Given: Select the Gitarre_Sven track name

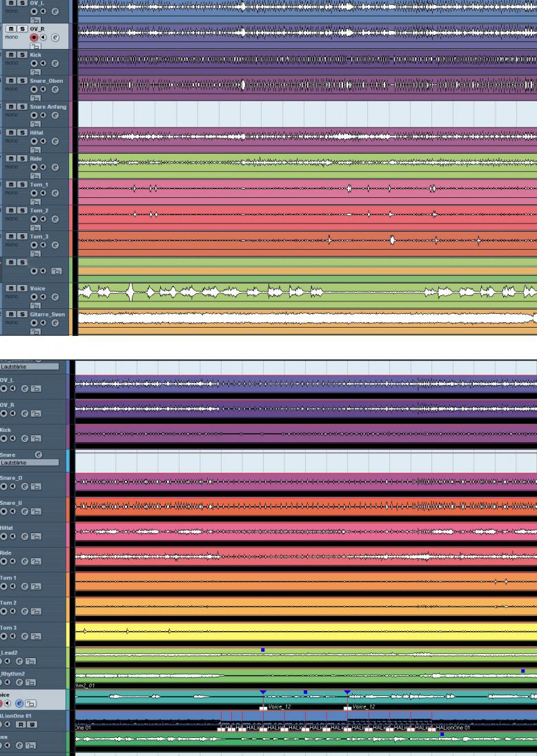Looking at the screenshot, I should tap(48, 315).
